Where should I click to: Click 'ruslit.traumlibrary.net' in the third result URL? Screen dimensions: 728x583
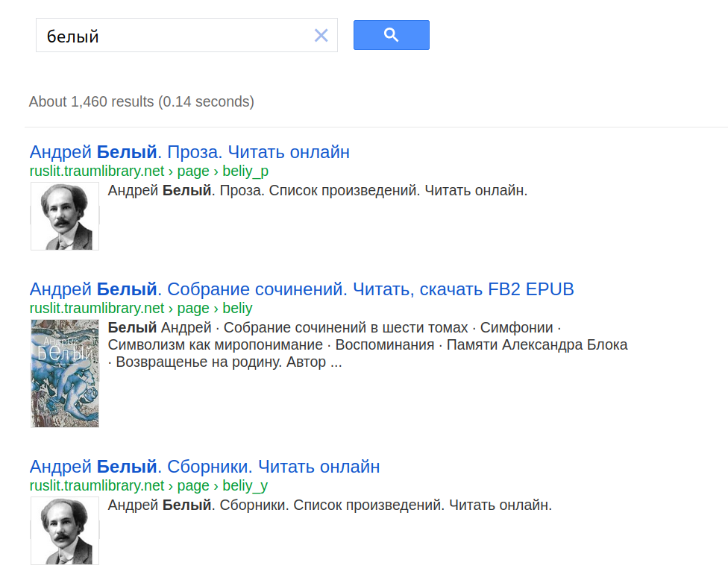[96, 485]
